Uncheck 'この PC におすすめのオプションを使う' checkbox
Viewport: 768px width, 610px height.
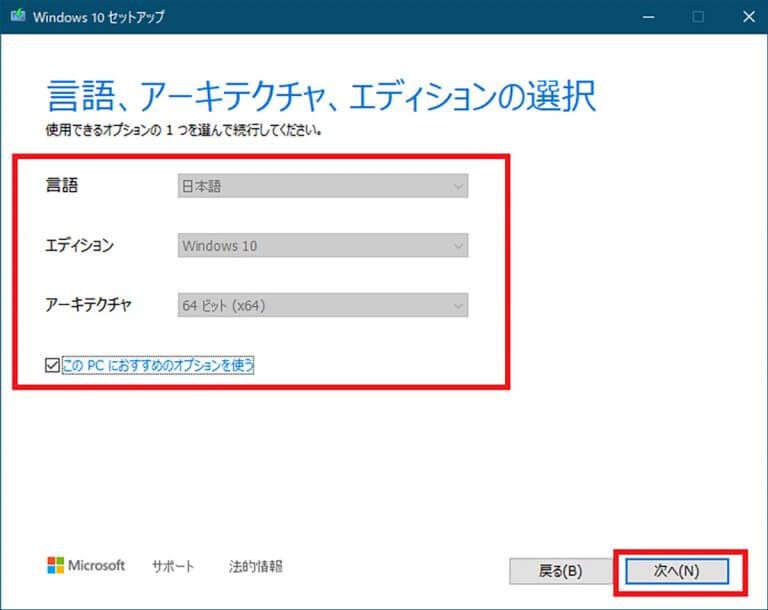coord(52,365)
